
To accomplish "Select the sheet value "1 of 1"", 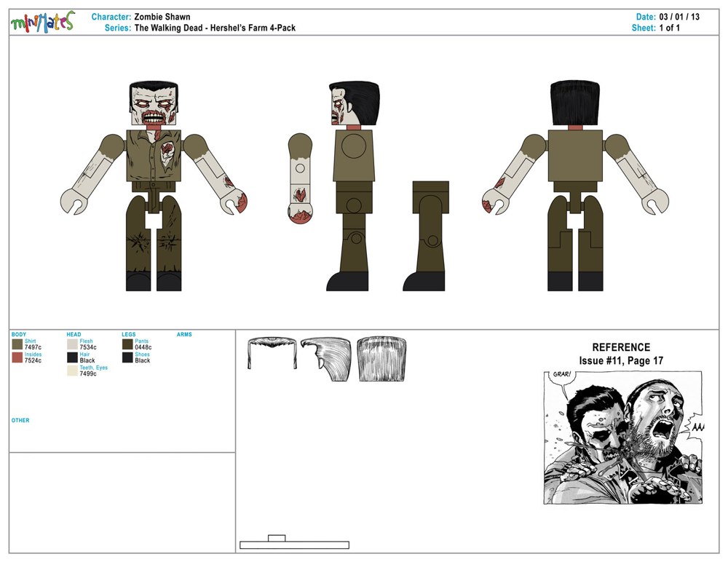I will coord(670,28).
